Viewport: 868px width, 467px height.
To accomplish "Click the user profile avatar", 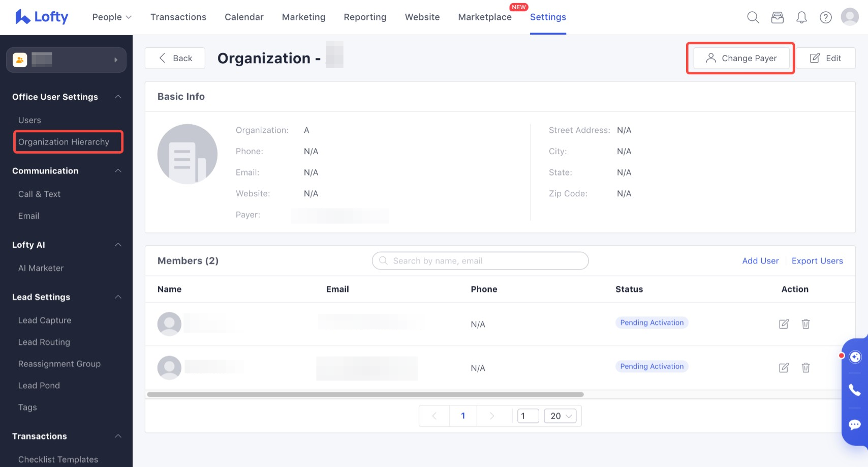I will tap(850, 17).
